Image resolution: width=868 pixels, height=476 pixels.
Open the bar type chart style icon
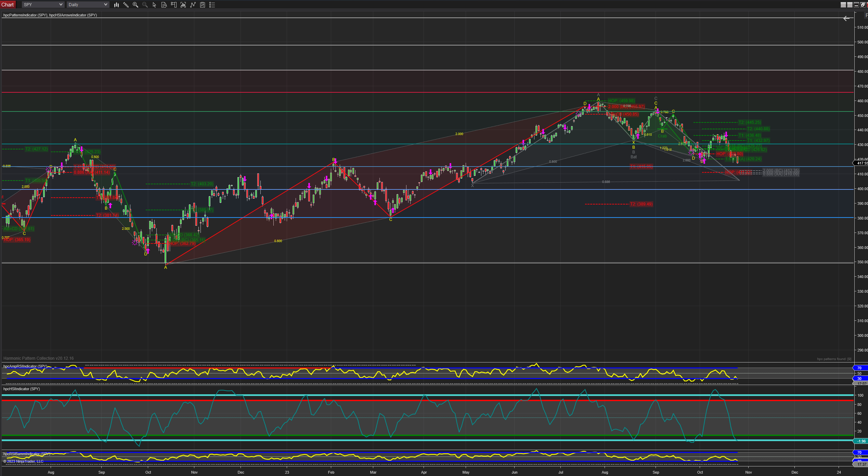pyautogui.click(x=116, y=5)
